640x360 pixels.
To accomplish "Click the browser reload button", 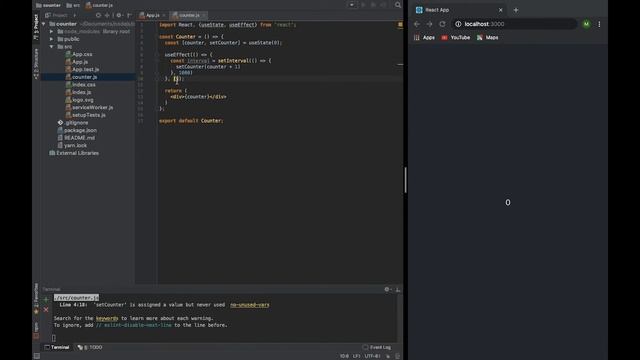I will pos(442,24).
